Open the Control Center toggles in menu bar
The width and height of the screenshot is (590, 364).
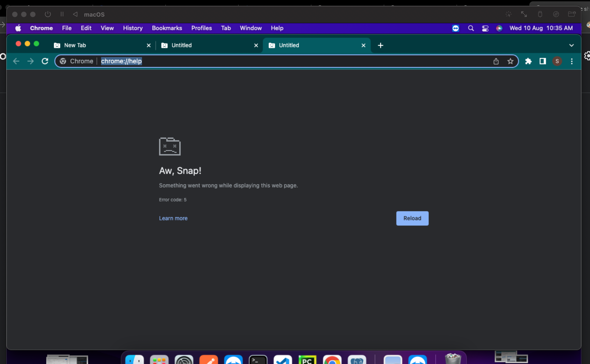(485, 28)
